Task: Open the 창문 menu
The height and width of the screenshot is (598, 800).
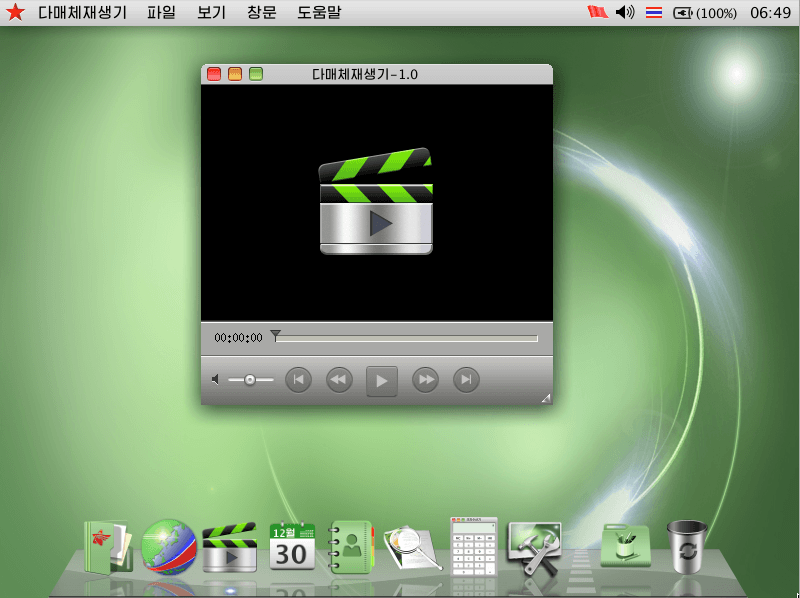Action: point(261,12)
